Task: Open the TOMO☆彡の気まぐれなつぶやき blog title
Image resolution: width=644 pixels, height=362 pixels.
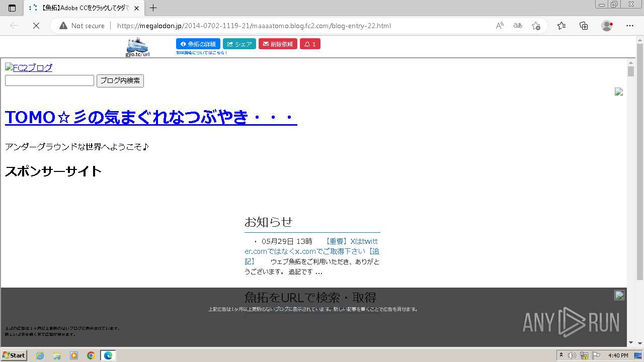Action: coord(151,117)
